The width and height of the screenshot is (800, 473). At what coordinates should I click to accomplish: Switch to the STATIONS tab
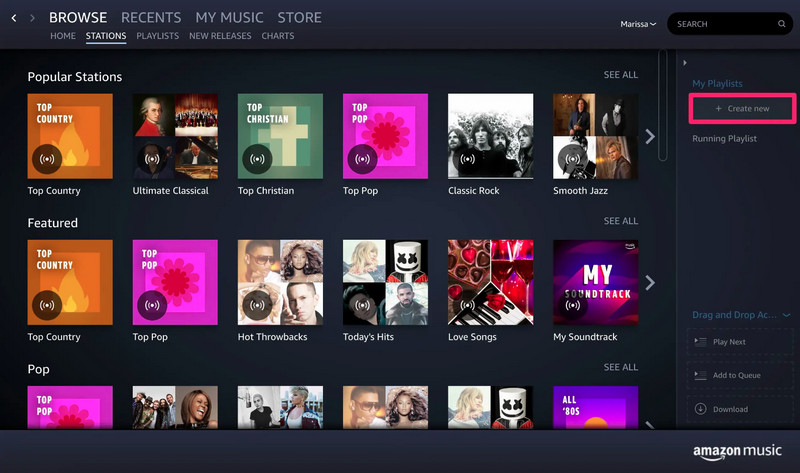106,36
